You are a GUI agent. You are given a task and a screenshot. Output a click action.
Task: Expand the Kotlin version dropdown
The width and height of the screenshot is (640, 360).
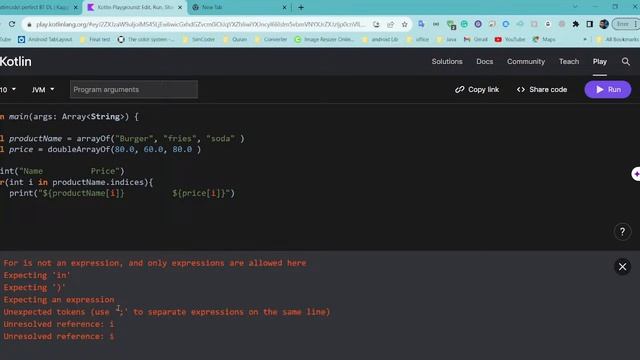tap(8, 89)
